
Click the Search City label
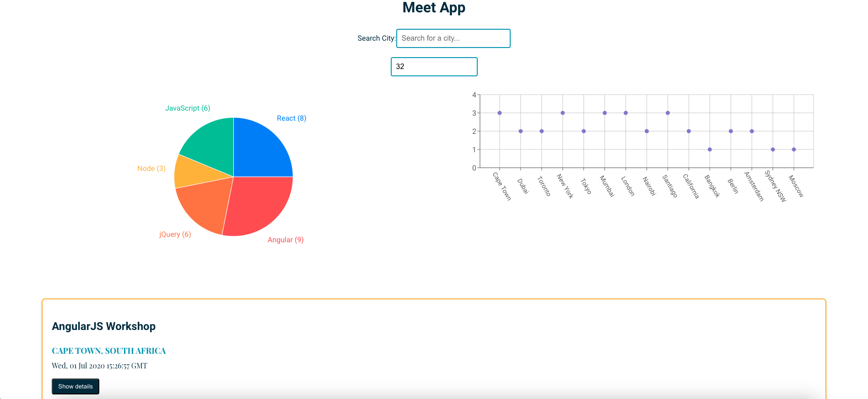(x=376, y=38)
